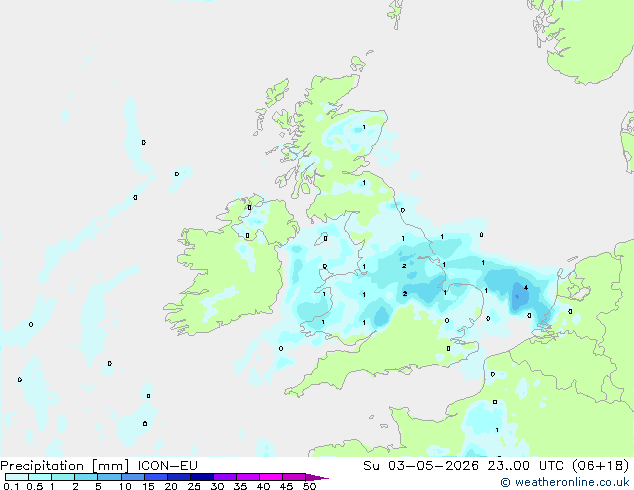The height and width of the screenshot is (490, 634).
Task: Click the above-50 arrow at legend end
Action: pos(317,477)
